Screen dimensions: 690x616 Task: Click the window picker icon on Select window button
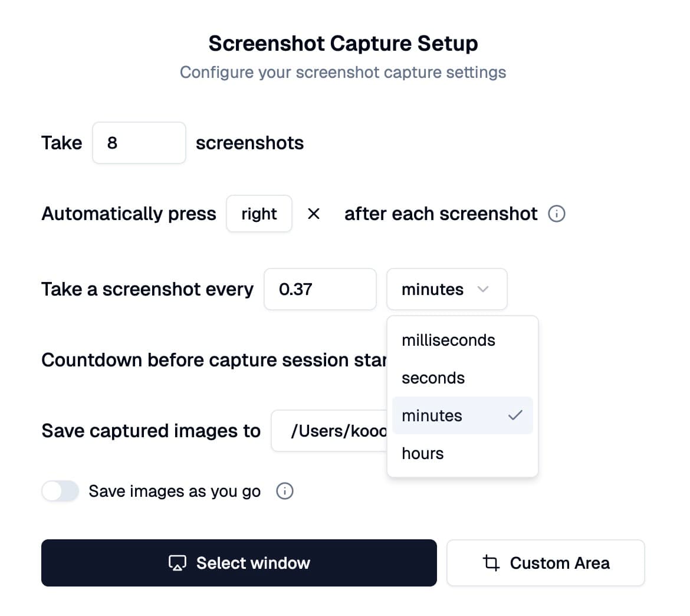click(177, 563)
